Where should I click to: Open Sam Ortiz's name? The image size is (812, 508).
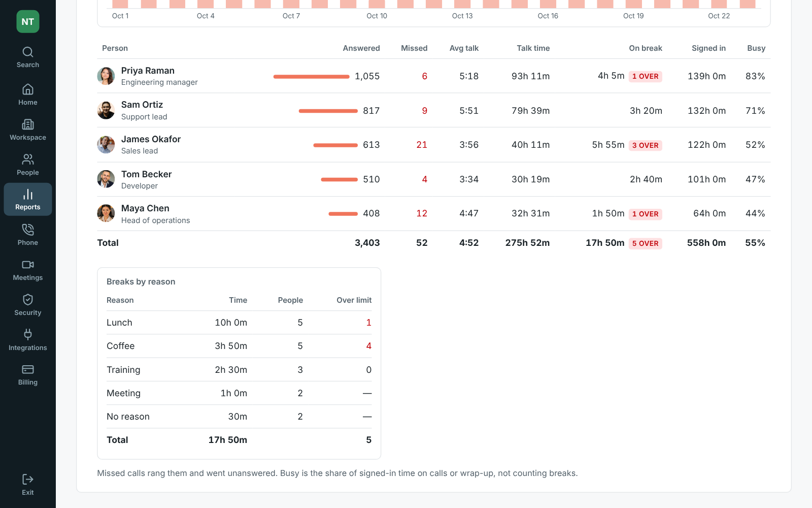[x=142, y=105]
